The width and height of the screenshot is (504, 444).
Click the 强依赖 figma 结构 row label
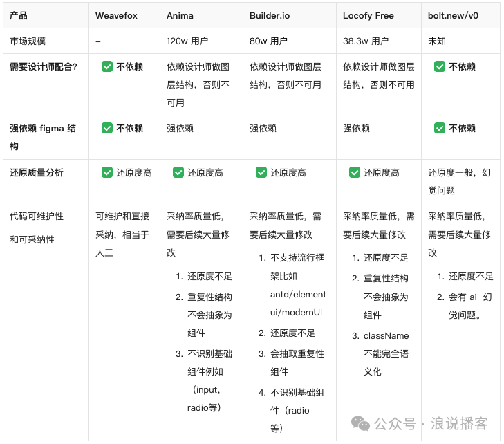43,137
